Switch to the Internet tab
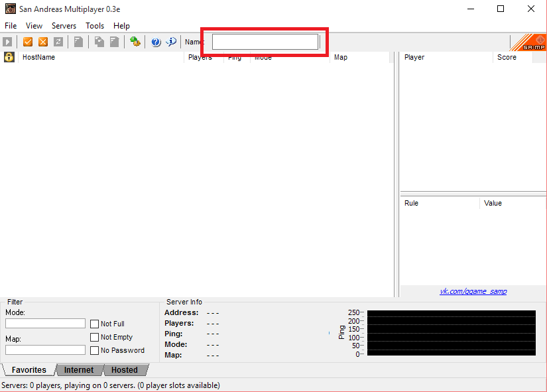 79,370
